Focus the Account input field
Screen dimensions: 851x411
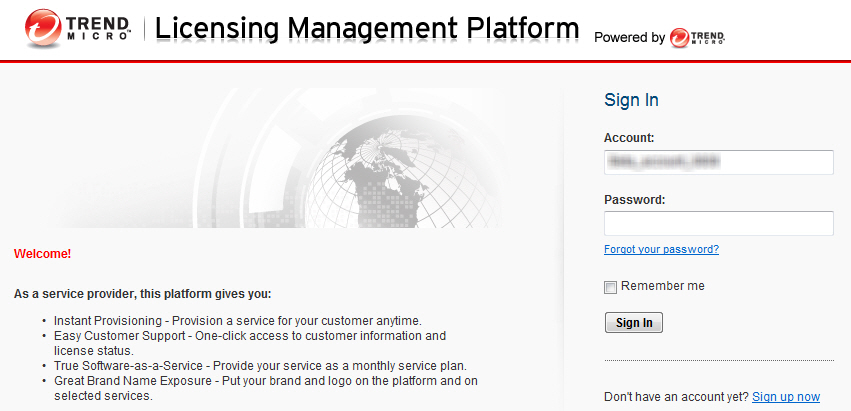tap(718, 162)
